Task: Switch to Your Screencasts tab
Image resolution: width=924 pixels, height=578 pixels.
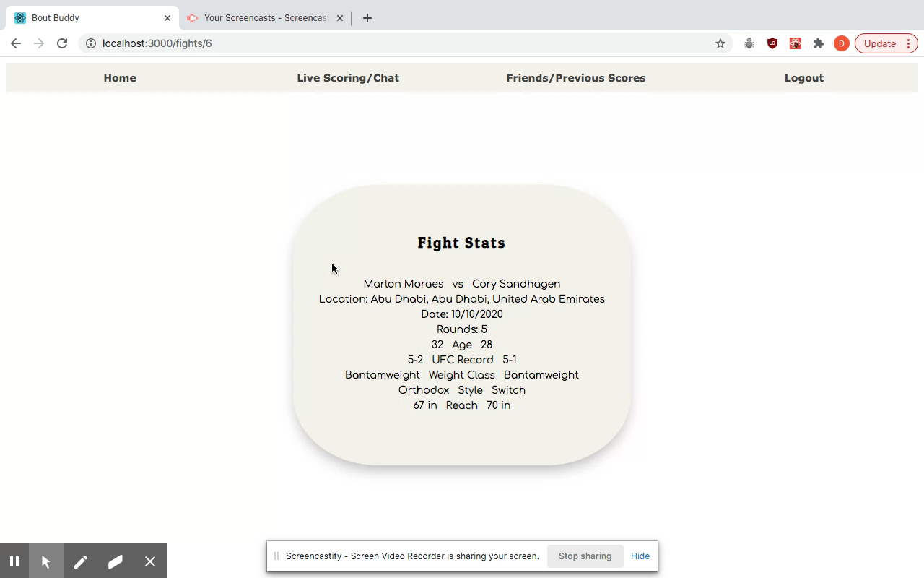Action: (x=266, y=18)
